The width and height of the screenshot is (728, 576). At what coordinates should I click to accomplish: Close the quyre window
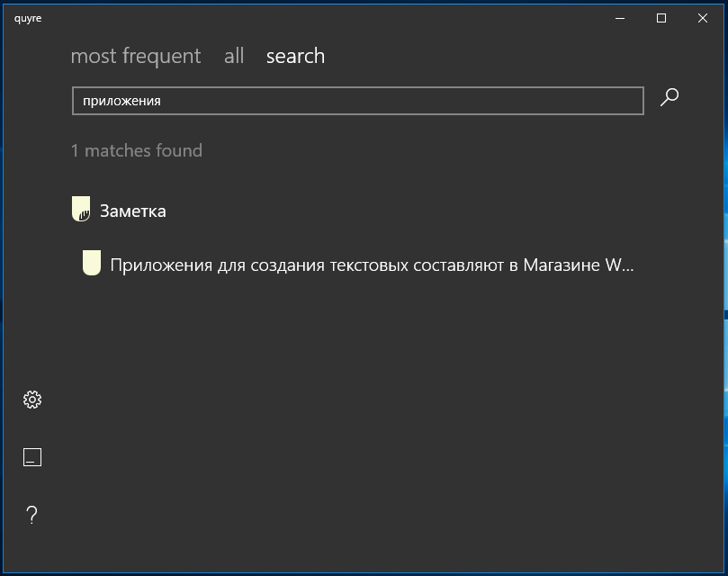(x=703, y=18)
